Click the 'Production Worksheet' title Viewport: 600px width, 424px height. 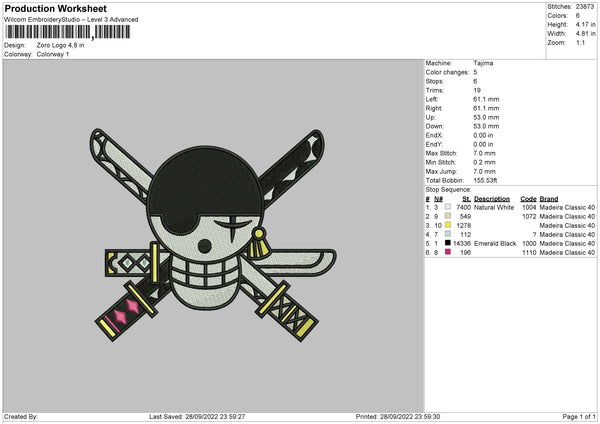56,8
